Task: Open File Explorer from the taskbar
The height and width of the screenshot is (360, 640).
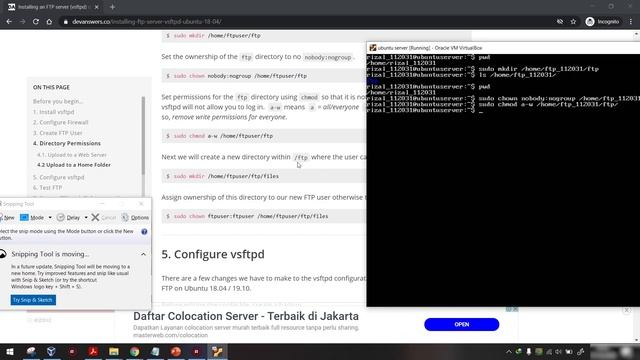Action: click(113, 351)
